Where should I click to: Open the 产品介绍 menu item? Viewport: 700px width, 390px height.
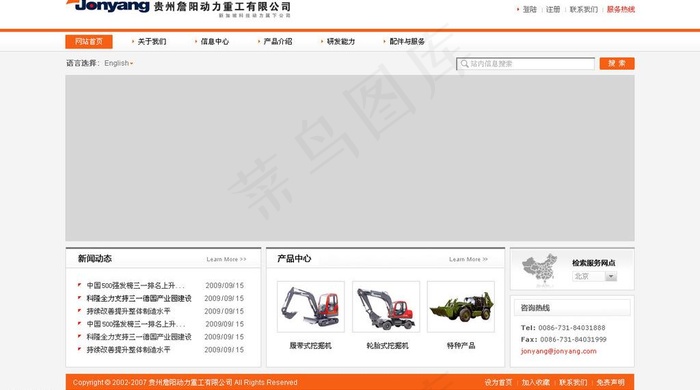(x=277, y=41)
